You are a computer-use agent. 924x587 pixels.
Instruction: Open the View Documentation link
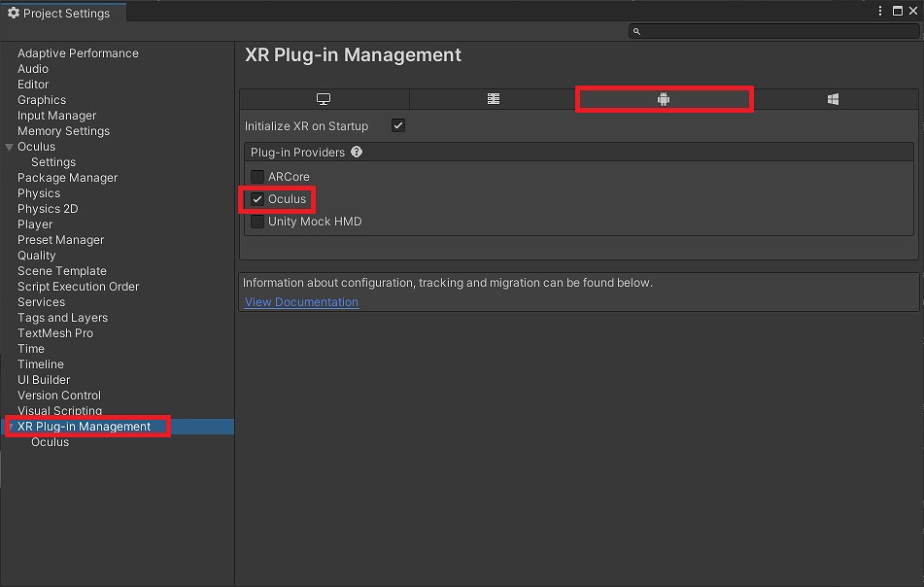pos(302,301)
